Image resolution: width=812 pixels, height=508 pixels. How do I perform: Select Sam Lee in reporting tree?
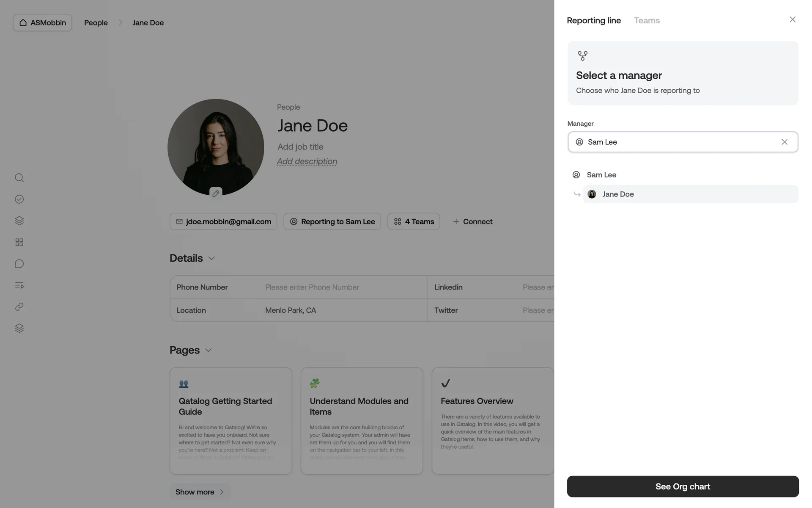[x=601, y=175]
